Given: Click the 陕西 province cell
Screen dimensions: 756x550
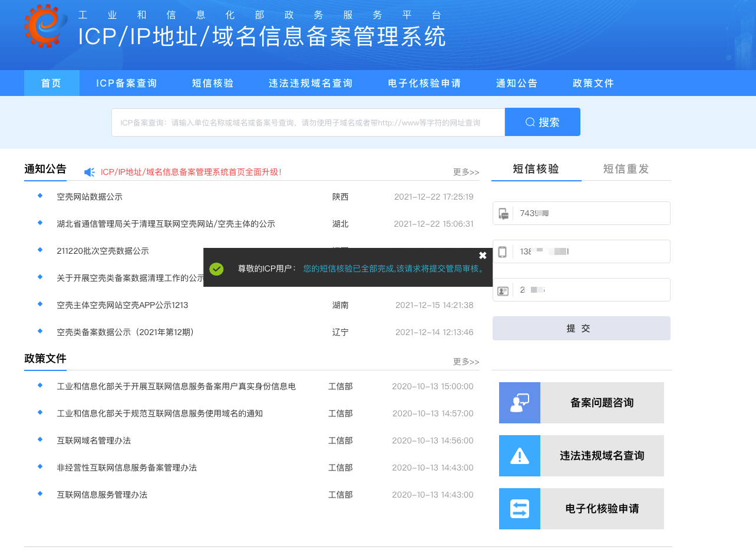Looking at the screenshot, I should [x=341, y=197].
